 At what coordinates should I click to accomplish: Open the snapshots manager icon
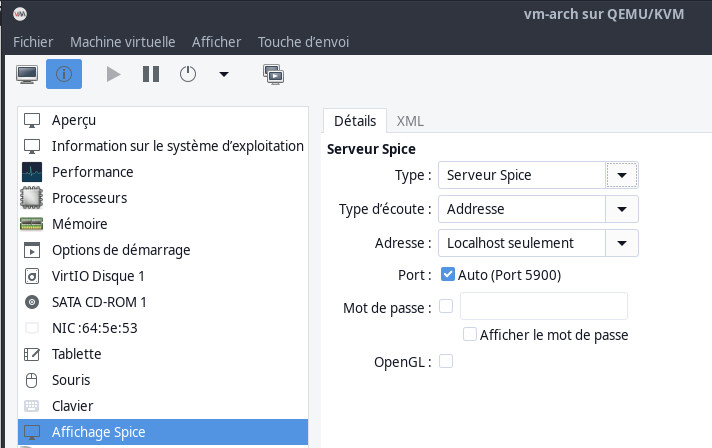pyautogui.click(x=272, y=74)
